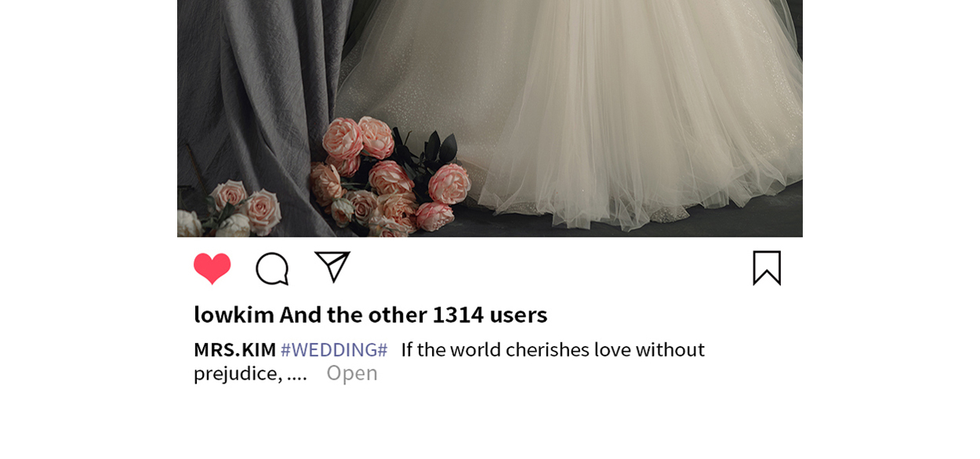Open the MRS.KIM author profile
Viewport: 980px width, 459px height.
point(234,350)
